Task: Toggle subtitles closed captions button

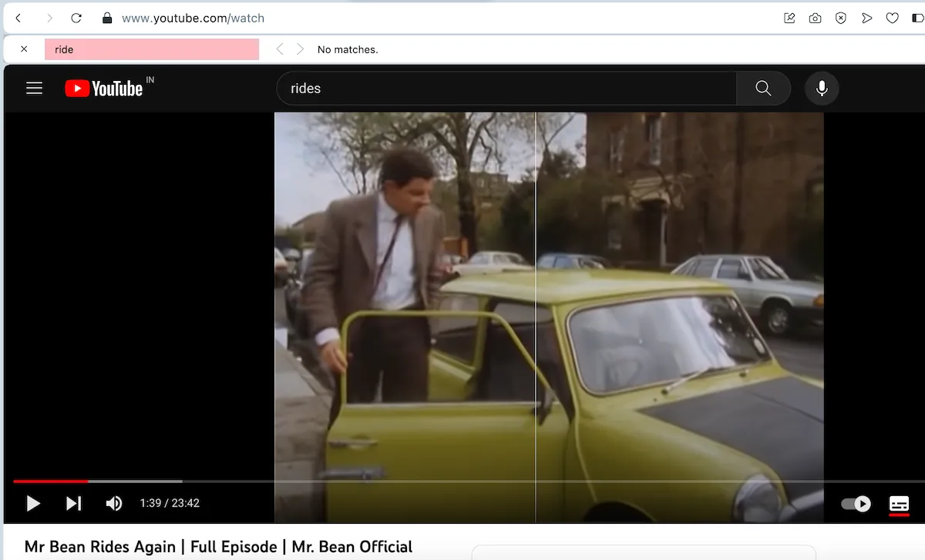Action: coord(899,505)
